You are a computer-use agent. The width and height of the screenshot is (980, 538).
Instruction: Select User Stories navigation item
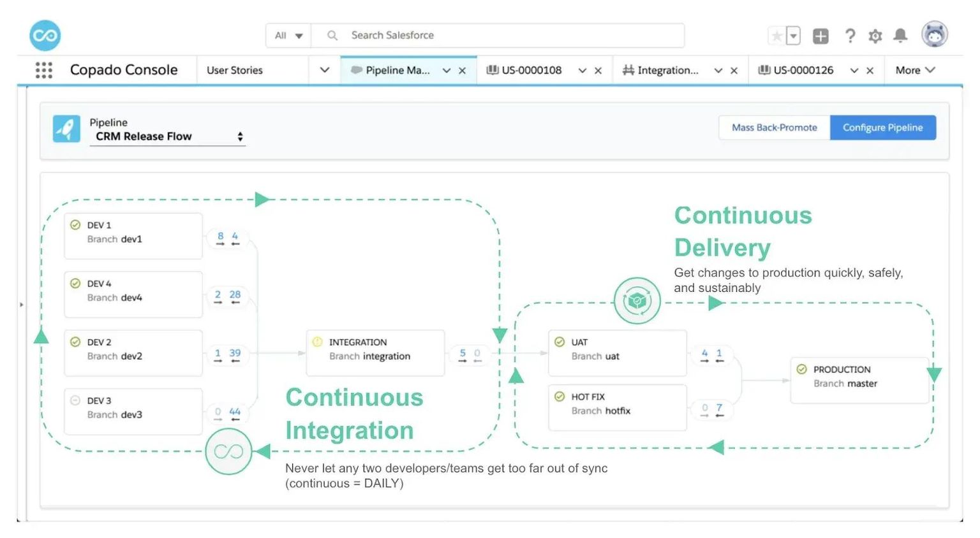(235, 70)
